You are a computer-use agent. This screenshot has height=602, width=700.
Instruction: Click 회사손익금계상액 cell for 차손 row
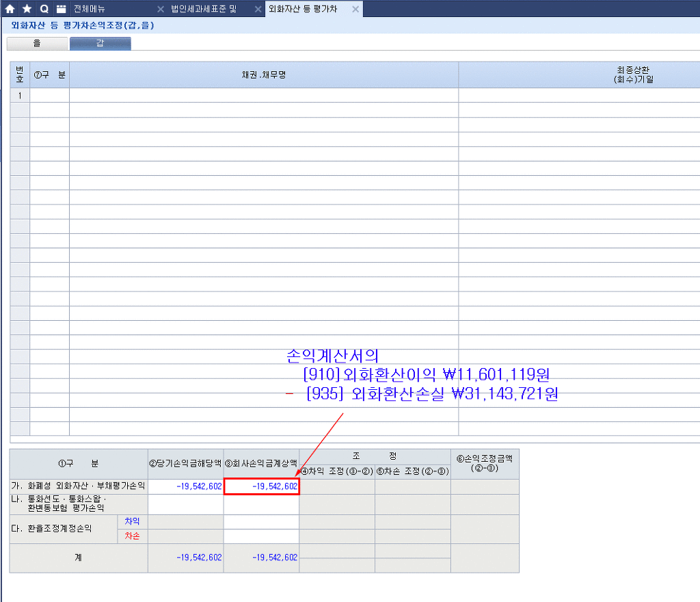click(262, 536)
